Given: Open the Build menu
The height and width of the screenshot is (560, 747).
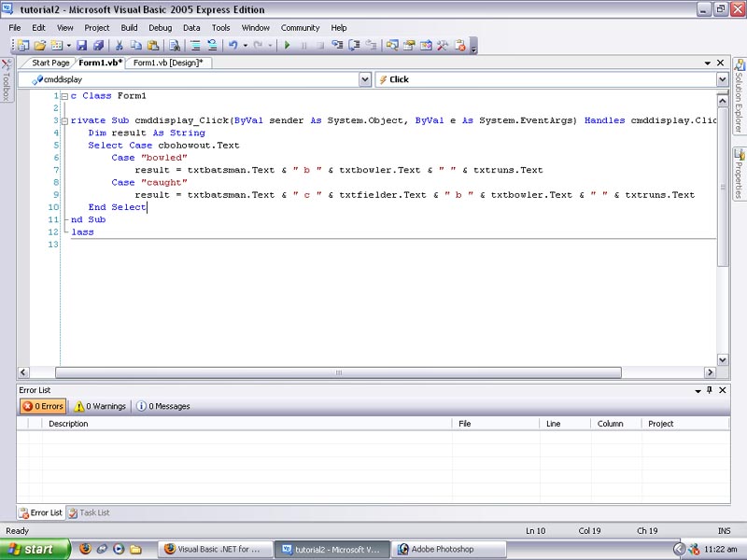Looking at the screenshot, I should [x=129, y=28].
